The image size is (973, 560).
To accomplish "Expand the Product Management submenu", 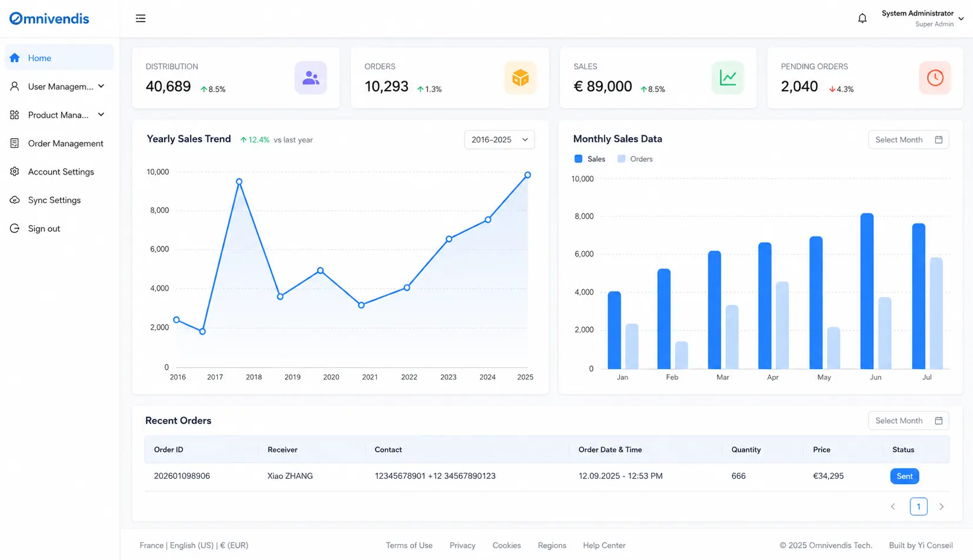I will tap(101, 115).
